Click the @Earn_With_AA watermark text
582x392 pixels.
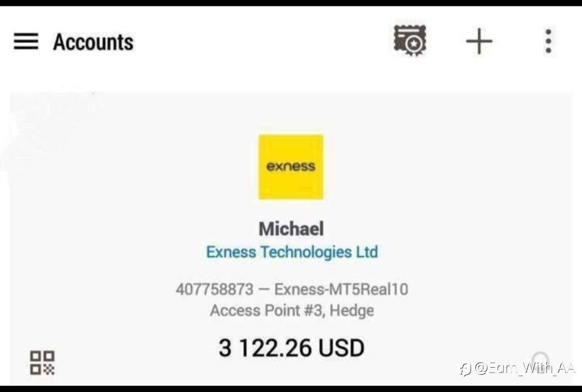pos(524,368)
